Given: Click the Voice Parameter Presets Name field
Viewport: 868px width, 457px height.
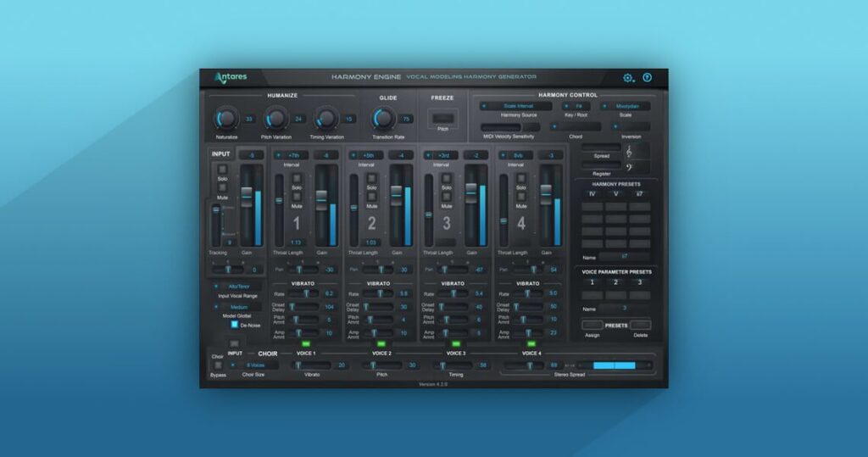Looking at the screenshot, I should [625, 309].
